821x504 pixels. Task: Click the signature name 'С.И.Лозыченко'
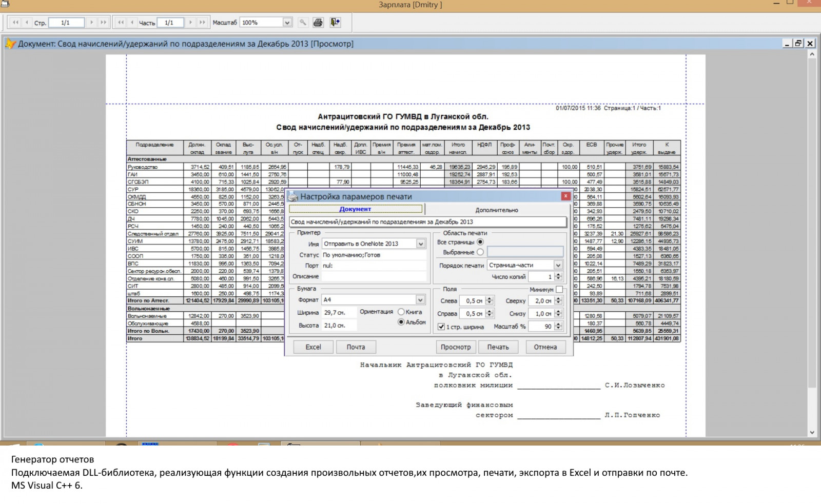pos(635,385)
